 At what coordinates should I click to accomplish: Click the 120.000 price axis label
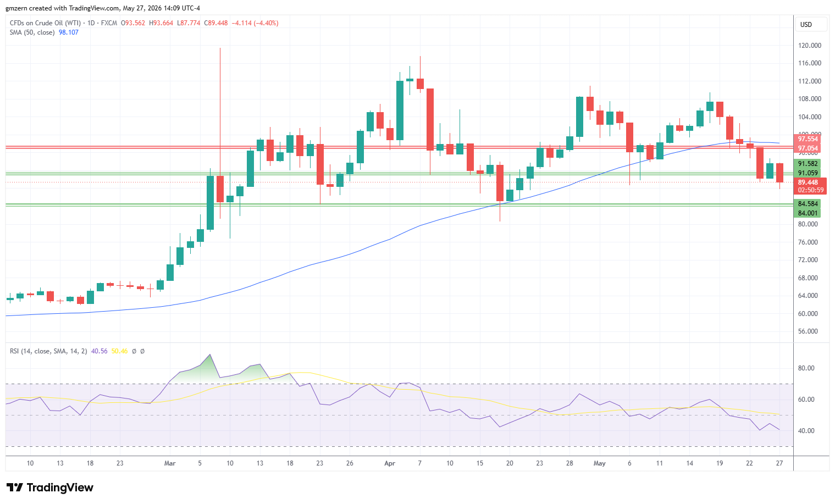tap(810, 46)
